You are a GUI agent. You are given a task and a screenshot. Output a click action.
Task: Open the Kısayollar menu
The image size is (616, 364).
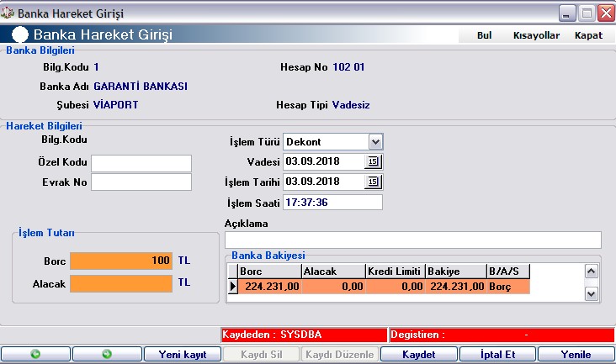click(536, 35)
